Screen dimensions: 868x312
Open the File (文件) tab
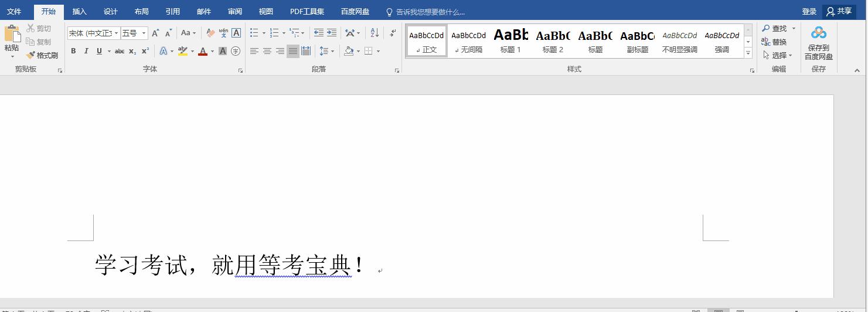pos(14,12)
